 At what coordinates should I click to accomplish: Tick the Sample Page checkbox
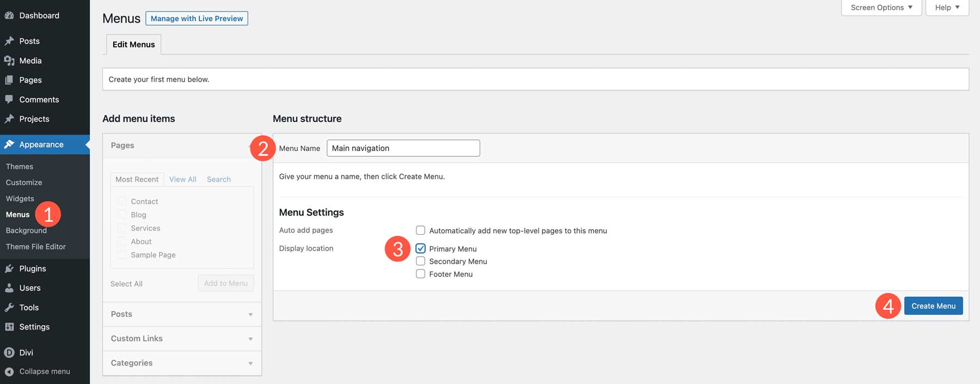122,255
